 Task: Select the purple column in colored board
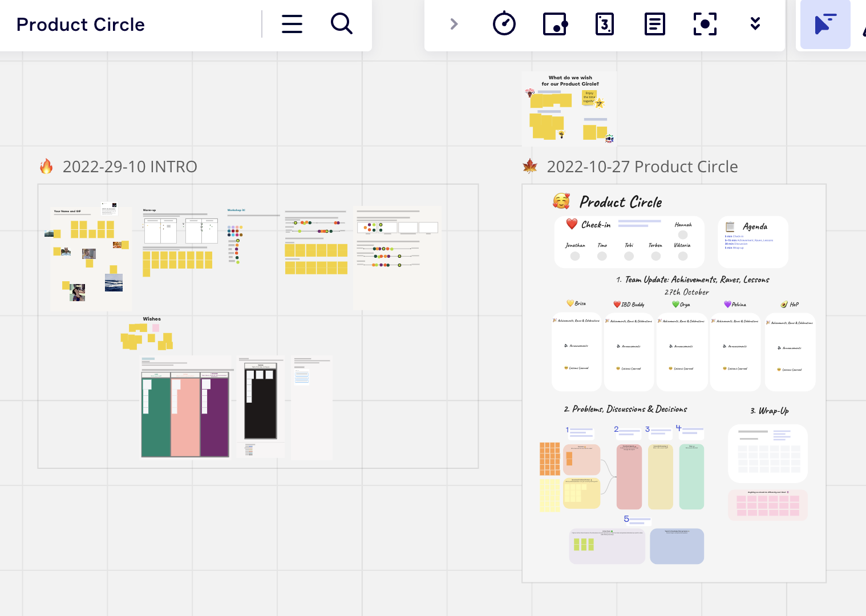pos(215,417)
